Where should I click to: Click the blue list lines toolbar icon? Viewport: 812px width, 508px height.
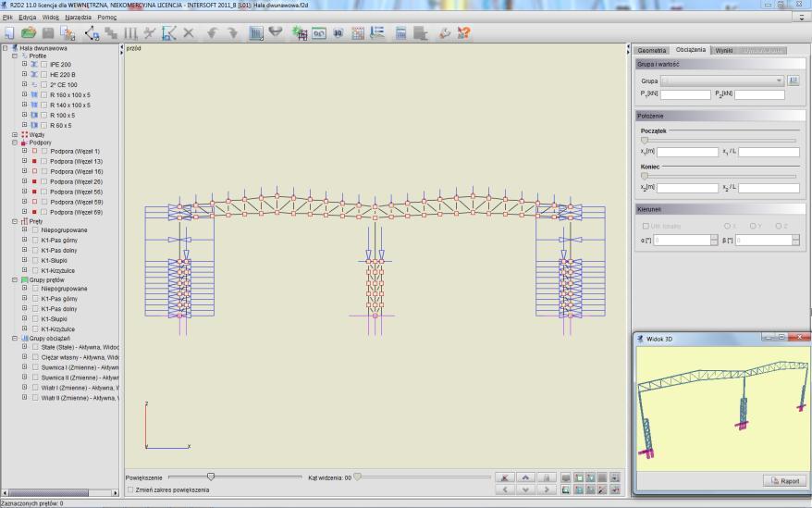(377, 33)
